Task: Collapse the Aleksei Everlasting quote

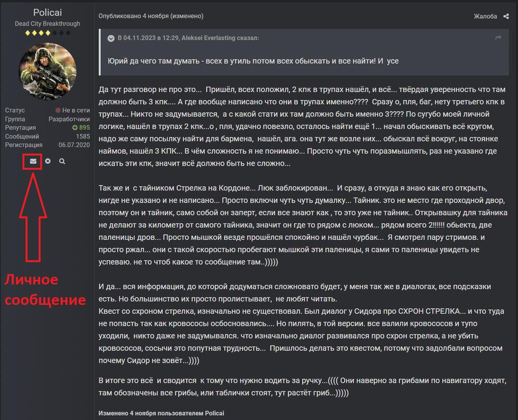Action: pyautogui.click(x=111, y=38)
